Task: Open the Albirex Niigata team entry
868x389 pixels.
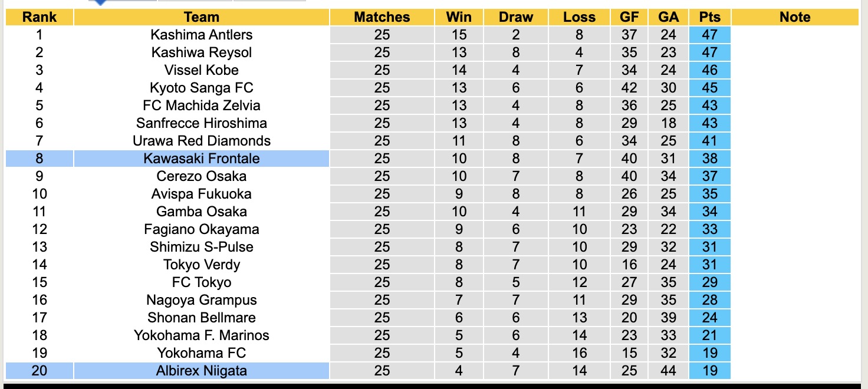Action: [201, 371]
